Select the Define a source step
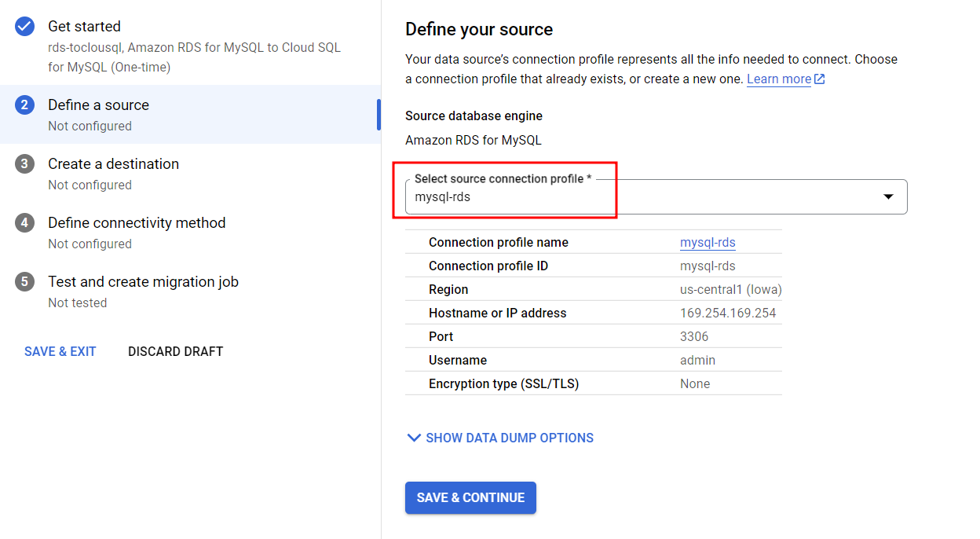 (98, 105)
